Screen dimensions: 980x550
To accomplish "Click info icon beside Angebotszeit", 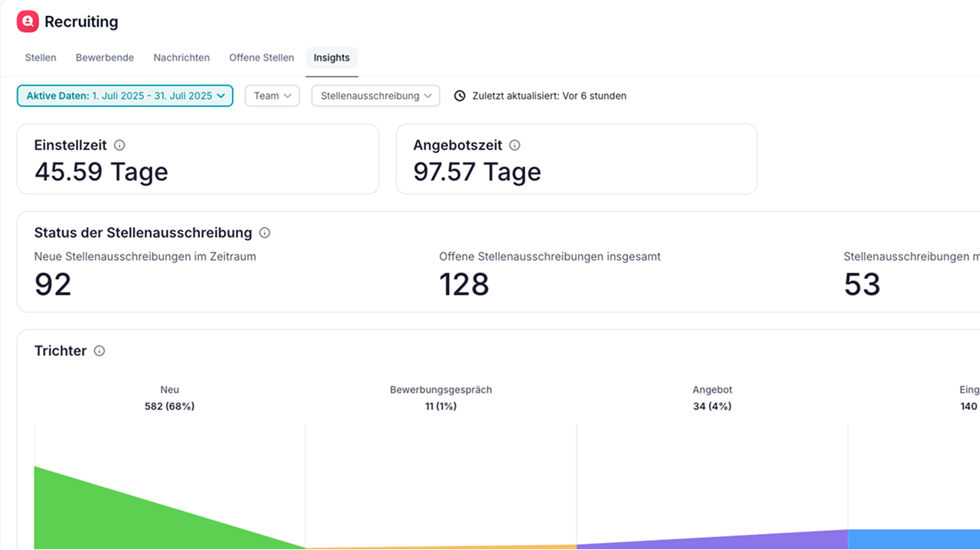I will (x=514, y=145).
